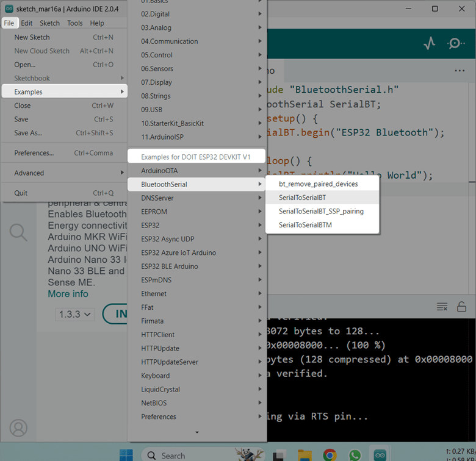Screen dimensions: 476x461
Task: Expand the NetBIOS examples submenu
Action: point(197,403)
